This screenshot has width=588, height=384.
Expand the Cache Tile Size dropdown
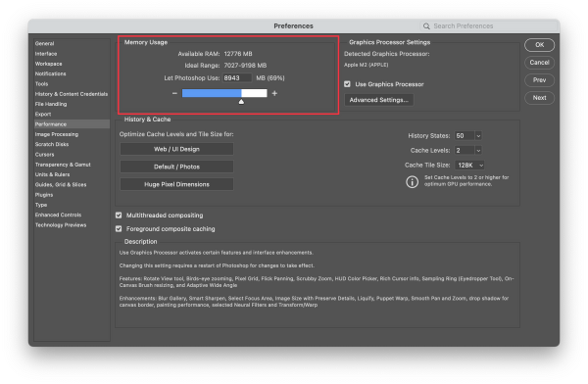tap(469, 165)
